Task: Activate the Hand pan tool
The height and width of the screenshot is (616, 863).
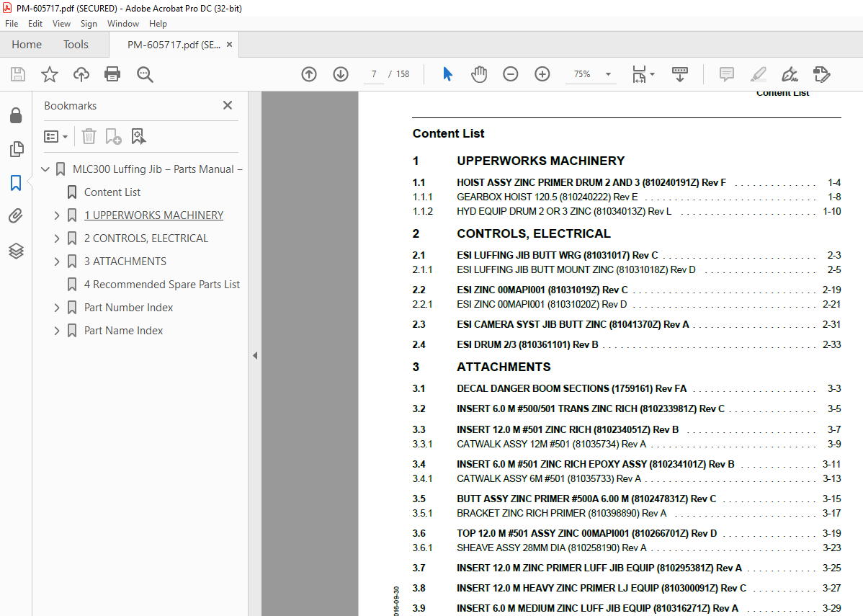Action: [479, 74]
